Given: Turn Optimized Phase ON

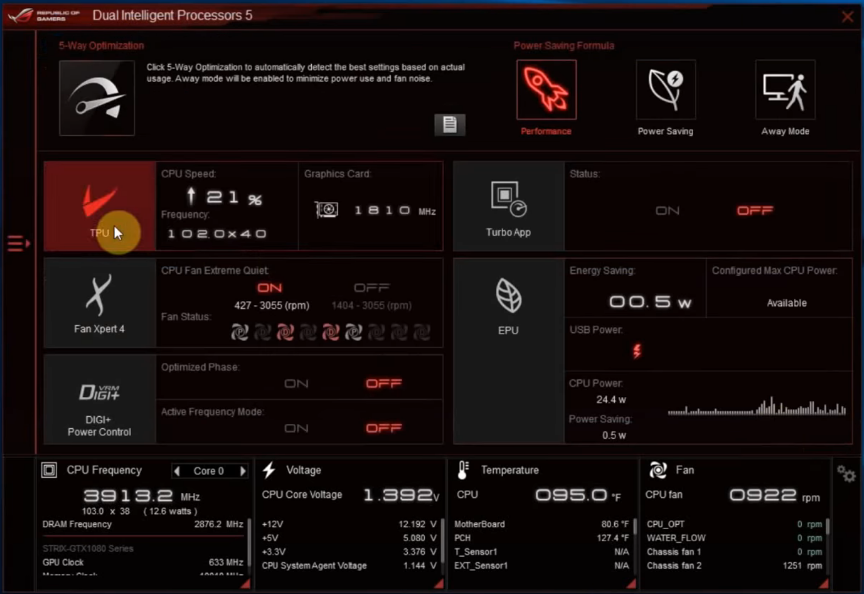Looking at the screenshot, I should pyautogui.click(x=296, y=384).
